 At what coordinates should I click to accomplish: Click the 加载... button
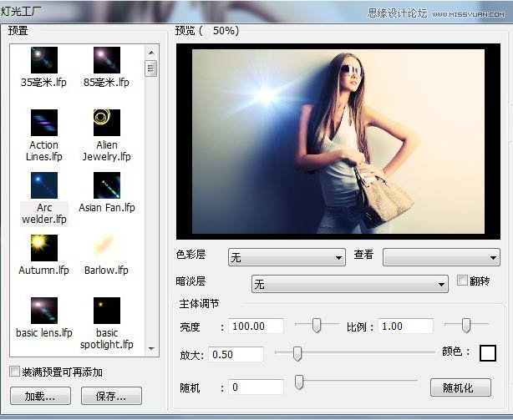pos(39,397)
